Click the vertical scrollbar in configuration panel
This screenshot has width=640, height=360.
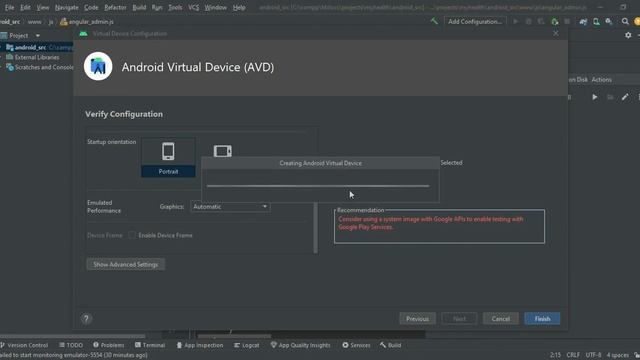[x=316, y=227]
